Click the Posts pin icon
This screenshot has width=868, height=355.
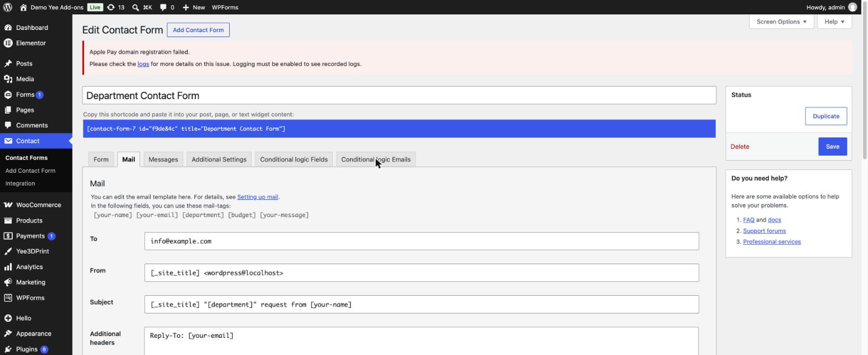coord(8,64)
